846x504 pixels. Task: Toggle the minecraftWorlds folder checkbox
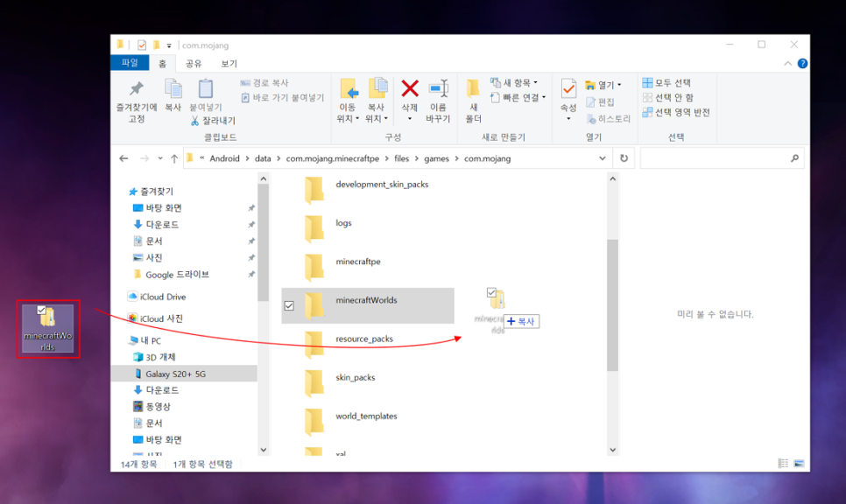[289, 306]
